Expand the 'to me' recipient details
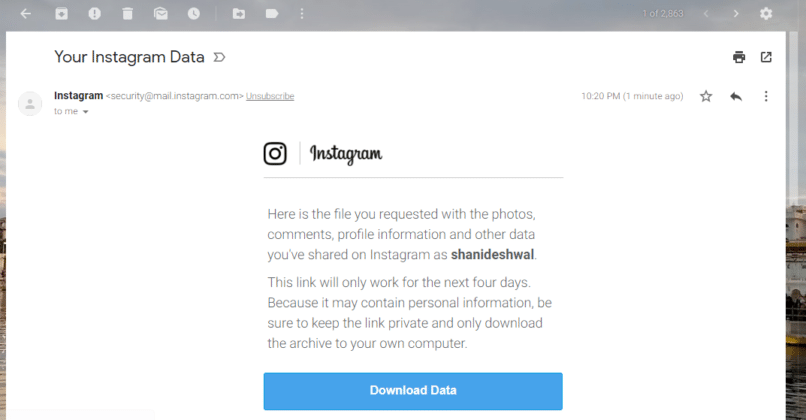The width and height of the screenshot is (806, 420). pos(85,112)
